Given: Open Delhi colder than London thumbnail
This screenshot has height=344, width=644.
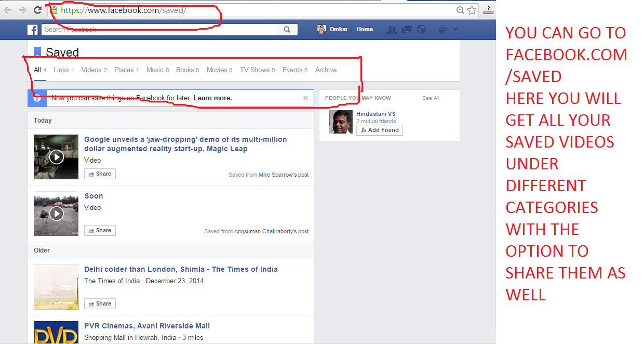Looking at the screenshot, I should point(56,287).
